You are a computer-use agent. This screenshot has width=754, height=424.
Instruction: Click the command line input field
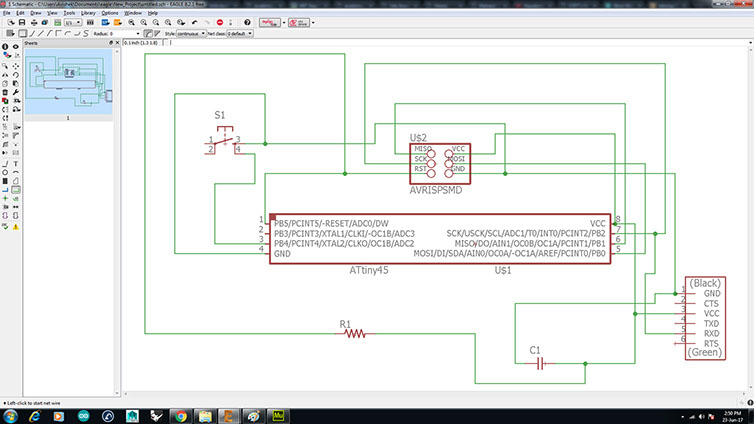457,43
